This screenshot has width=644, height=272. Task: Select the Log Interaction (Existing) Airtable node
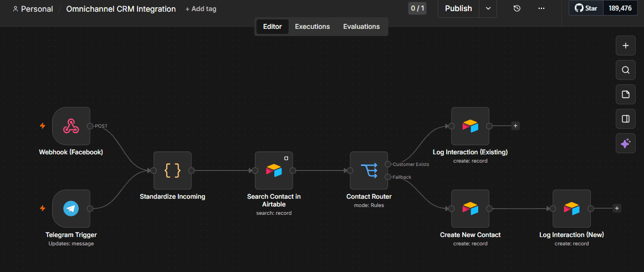pos(471,126)
